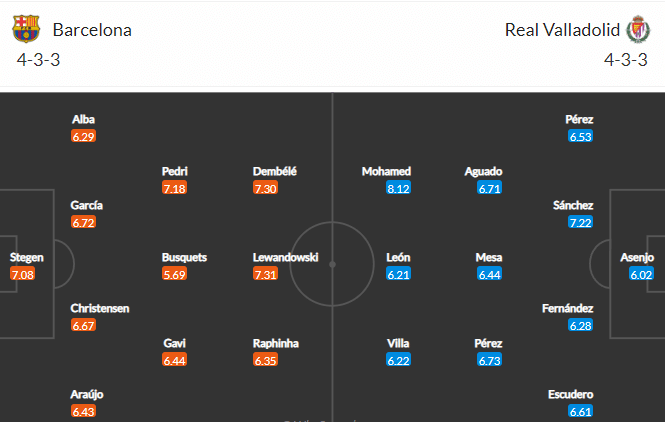Select Busquets' 5.69 rating badge
This screenshot has height=422, width=665.
(174, 274)
